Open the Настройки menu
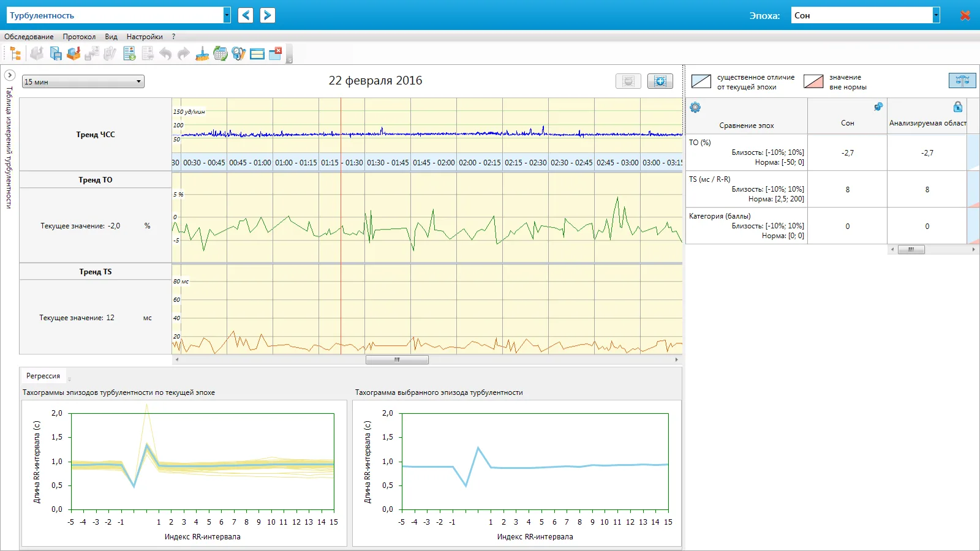This screenshot has width=980, height=551. [x=145, y=37]
